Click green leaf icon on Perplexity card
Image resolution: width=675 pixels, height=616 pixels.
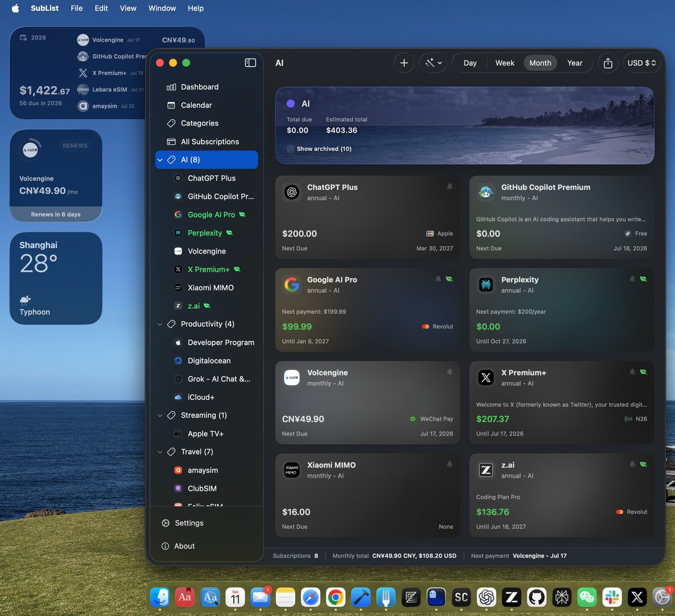click(x=643, y=279)
